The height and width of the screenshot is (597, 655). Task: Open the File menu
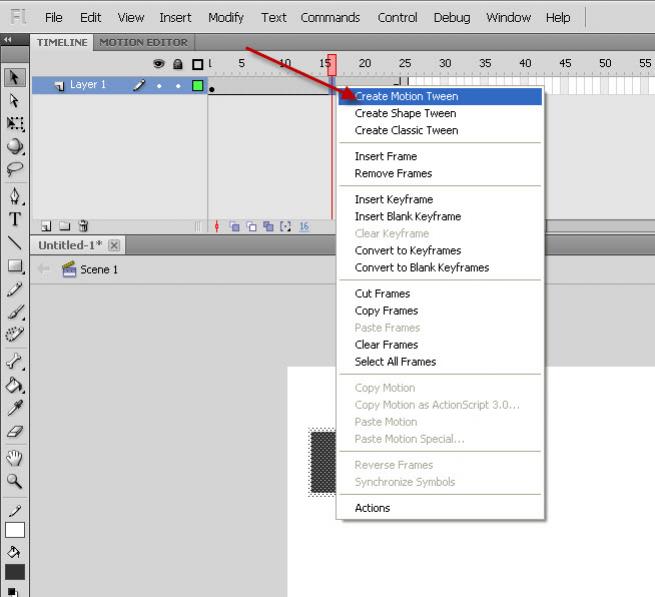click(53, 18)
